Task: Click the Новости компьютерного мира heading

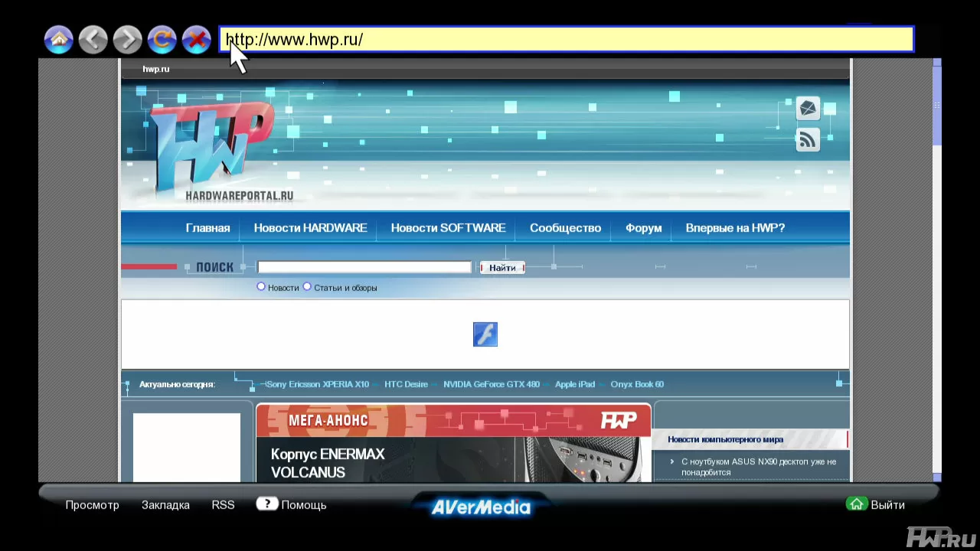Action: click(x=725, y=439)
